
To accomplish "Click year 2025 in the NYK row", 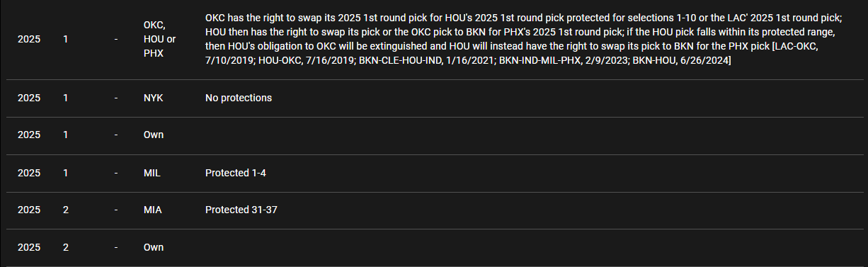I will coord(29,98).
